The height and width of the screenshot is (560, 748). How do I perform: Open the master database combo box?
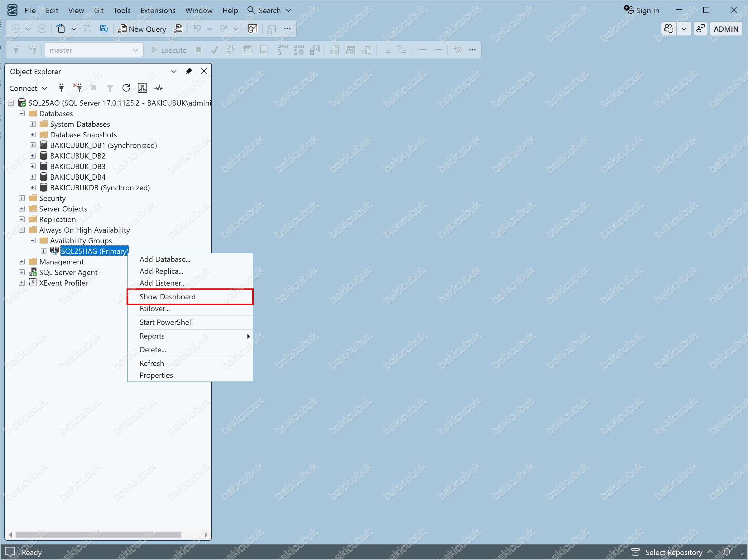[x=94, y=50]
